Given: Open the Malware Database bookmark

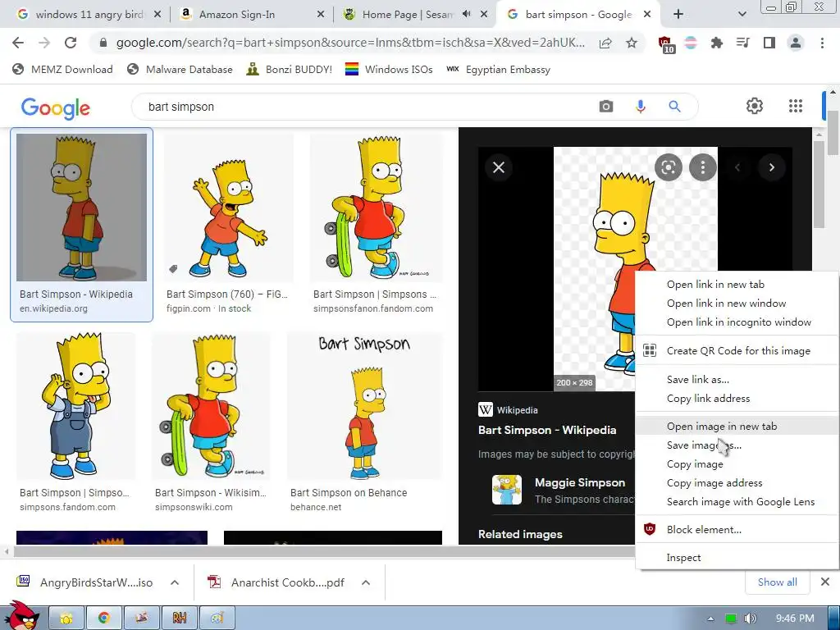Looking at the screenshot, I should coord(180,69).
